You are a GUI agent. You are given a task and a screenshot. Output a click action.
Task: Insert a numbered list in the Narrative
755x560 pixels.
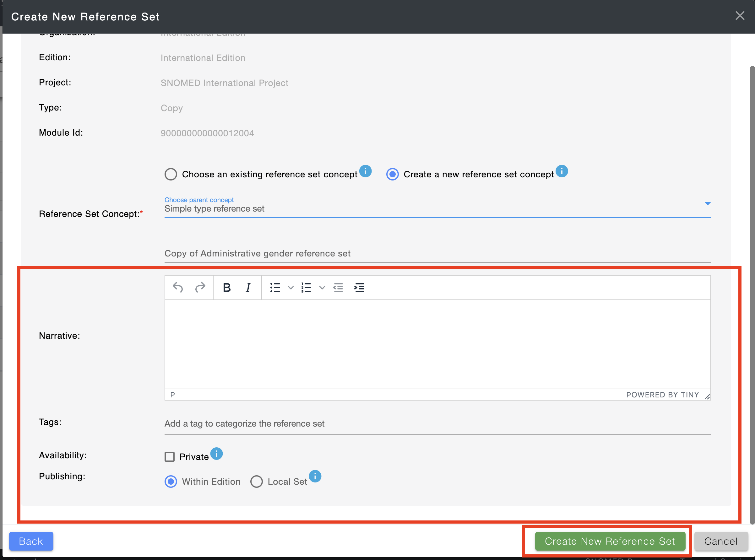(x=306, y=288)
